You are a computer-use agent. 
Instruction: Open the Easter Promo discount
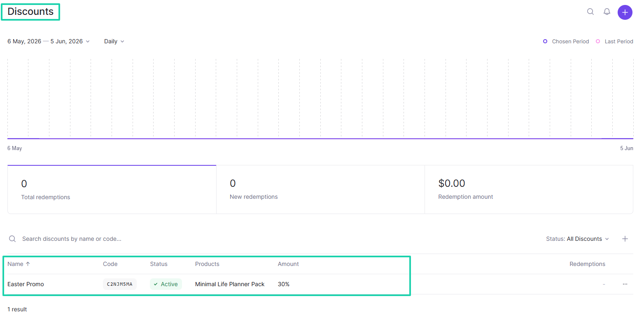click(x=26, y=284)
